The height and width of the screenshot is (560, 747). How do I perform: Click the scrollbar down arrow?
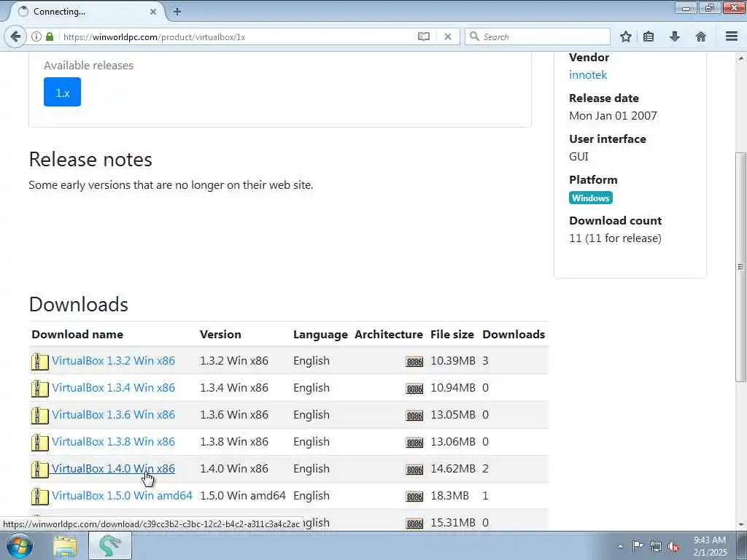(740, 525)
